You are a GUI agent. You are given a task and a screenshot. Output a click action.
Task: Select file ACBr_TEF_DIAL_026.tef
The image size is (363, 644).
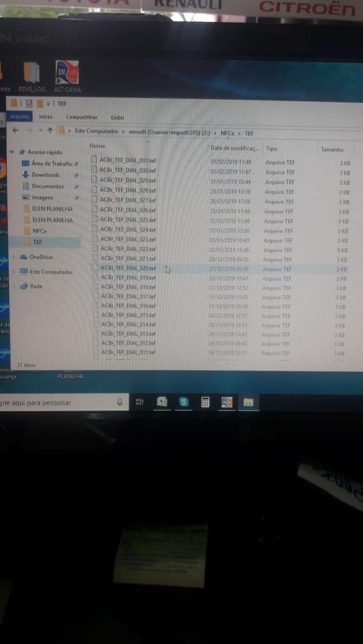(128, 210)
